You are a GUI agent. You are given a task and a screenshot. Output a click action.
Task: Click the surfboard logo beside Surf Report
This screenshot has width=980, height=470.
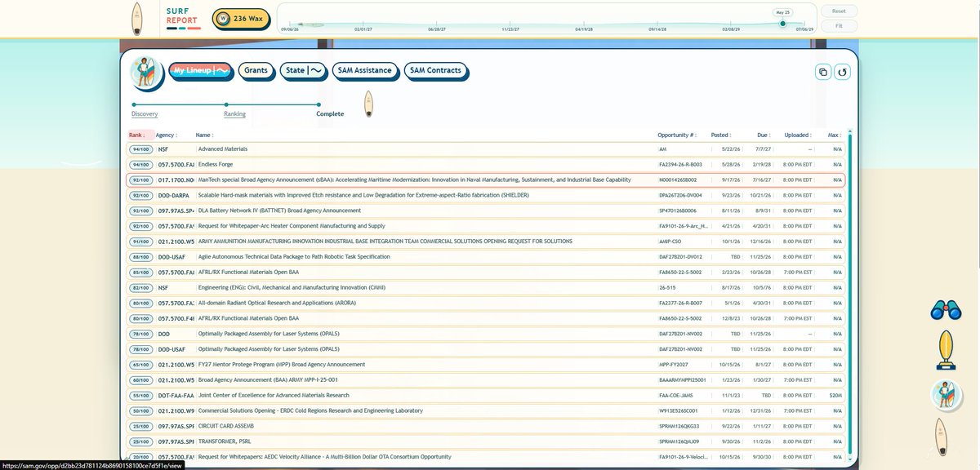(137, 18)
